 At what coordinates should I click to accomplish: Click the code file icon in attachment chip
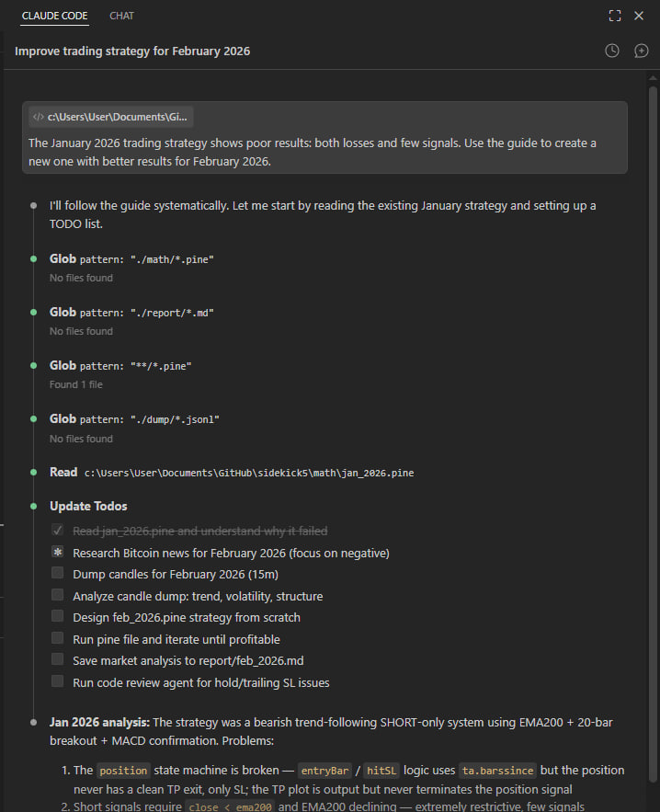click(38, 117)
